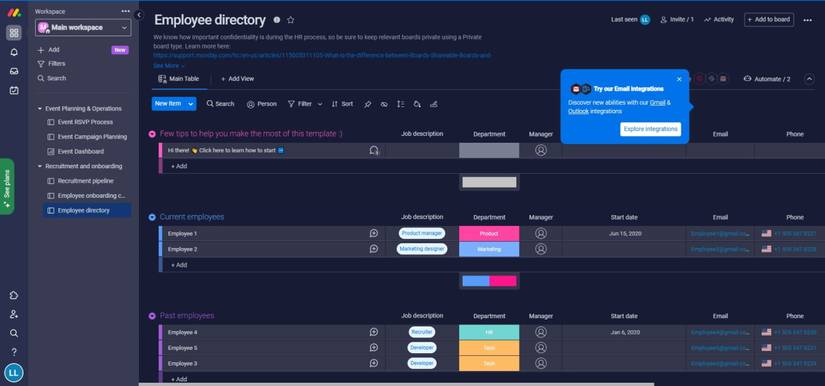Open the apps puzzle icon in left rail
This screenshot has width=825, height=386.
[14, 295]
